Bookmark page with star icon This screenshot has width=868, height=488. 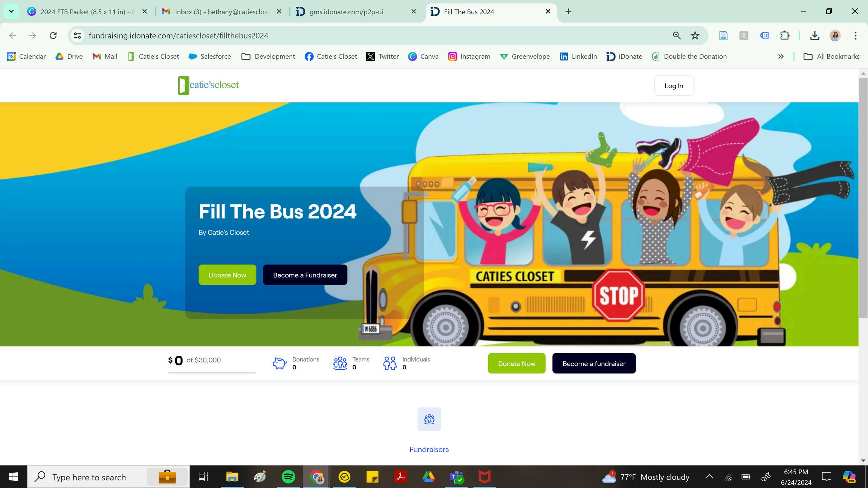click(695, 35)
